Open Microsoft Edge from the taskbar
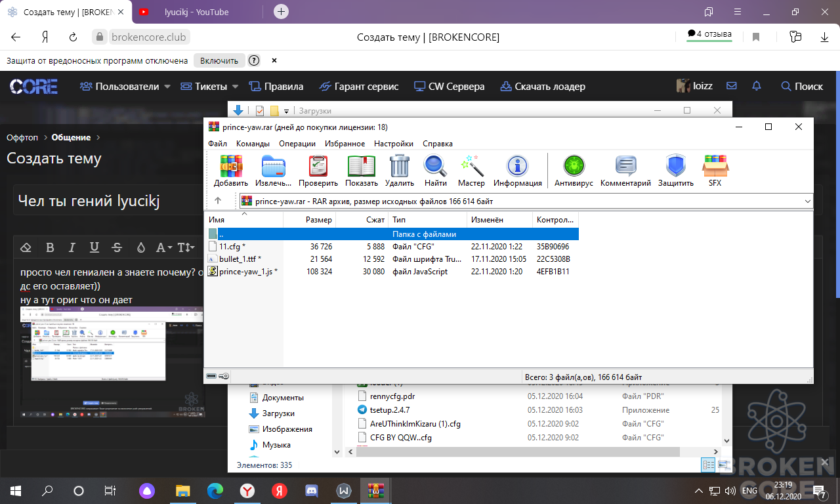This screenshot has width=840, height=504. (x=215, y=490)
